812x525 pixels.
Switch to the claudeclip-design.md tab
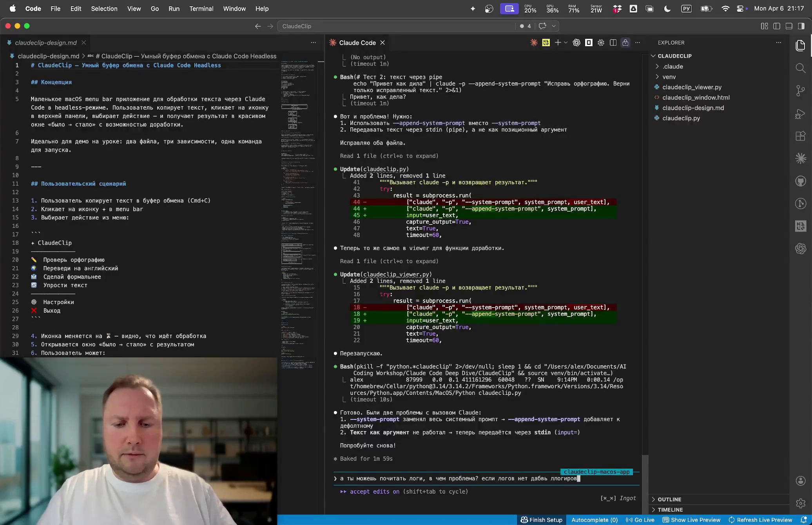[x=46, y=43]
